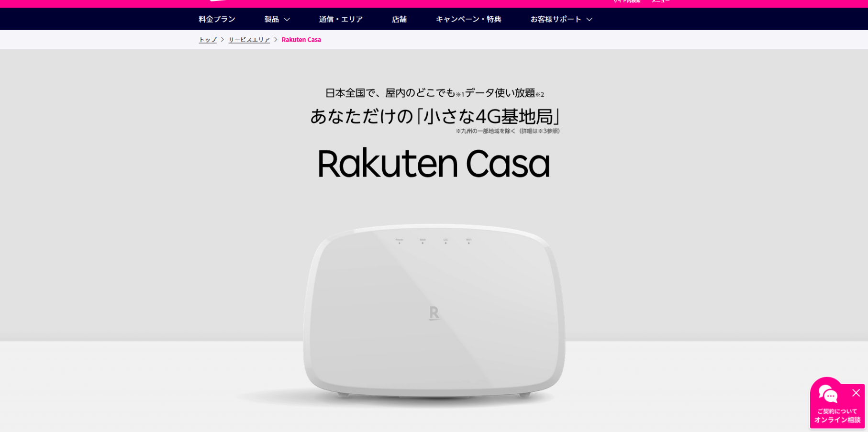Expand the 製品 dropdown chevron

point(287,19)
